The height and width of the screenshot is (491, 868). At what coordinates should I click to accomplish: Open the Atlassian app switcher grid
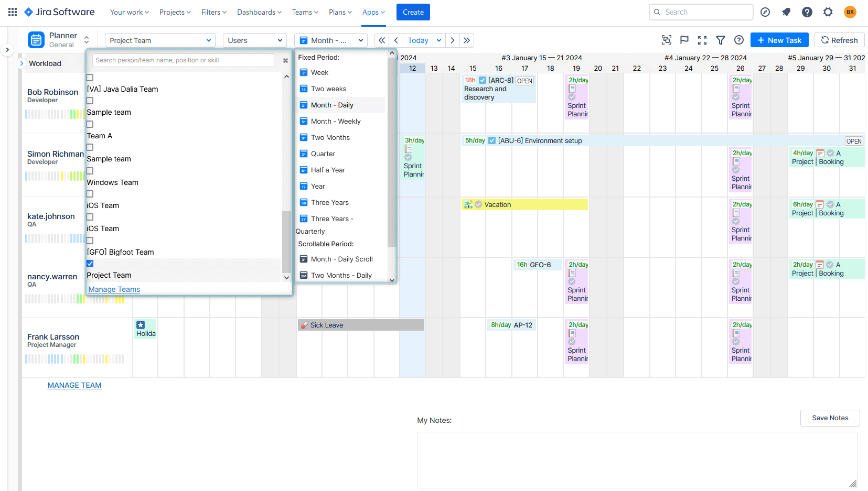click(x=12, y=12)
